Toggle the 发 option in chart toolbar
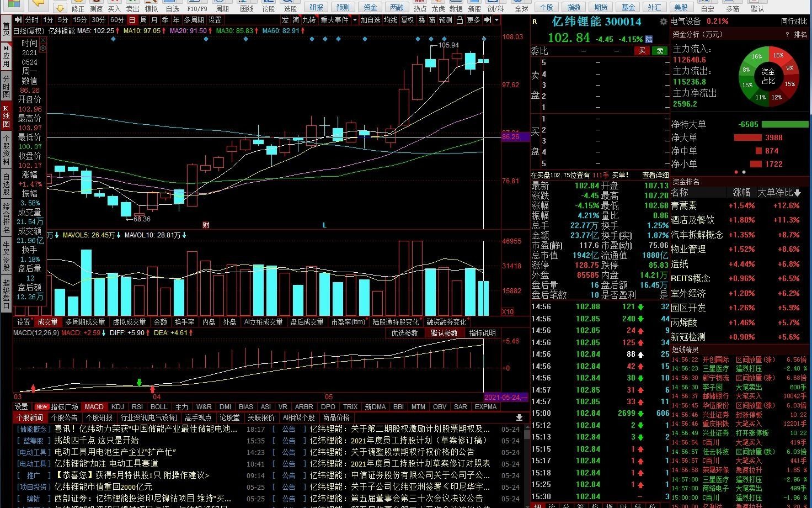Viewport: 812px width, 508px height. coord(285,20)
